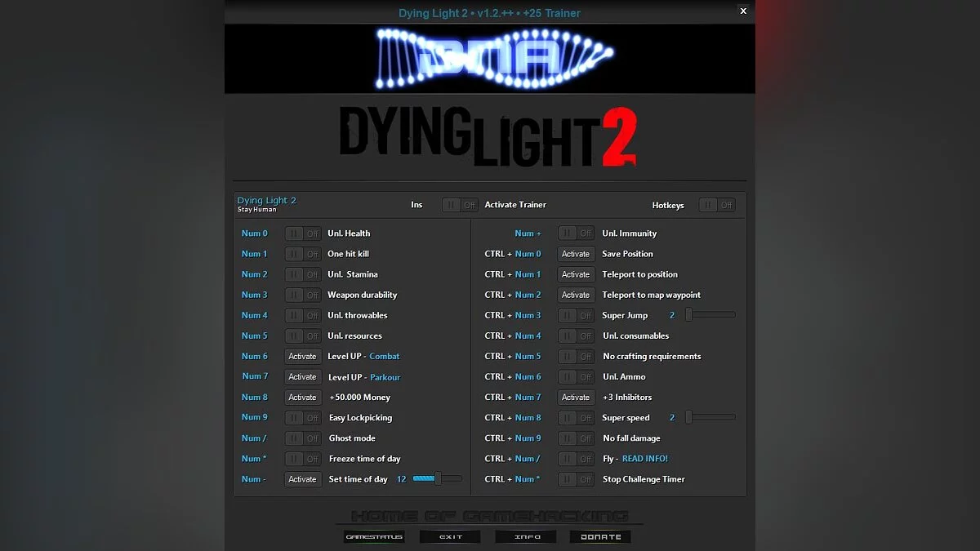Viewport: 980px width, 551px height.
Task: Activate the +50.000 Money cheat
Action: pyautogui.click(x=302, y=397)
